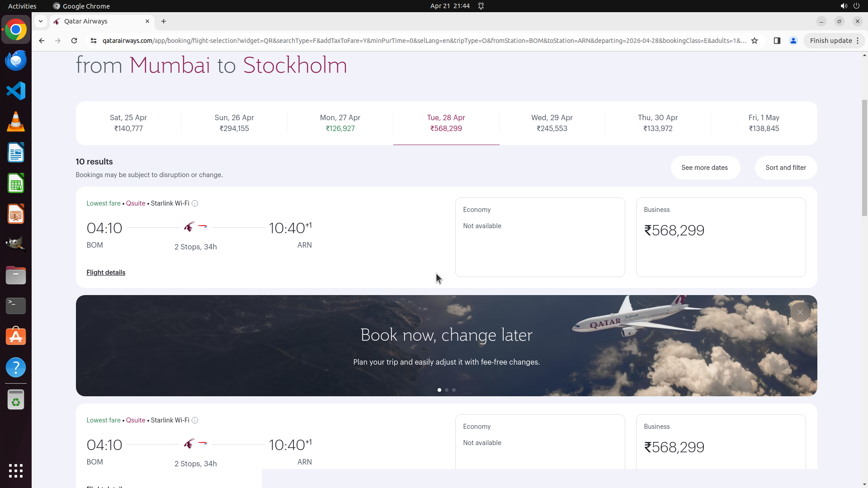Switch to the third banner carousel dot
The width and height of the screenshot is (868, 488).
pyautogui.click(x=454, y=390)
